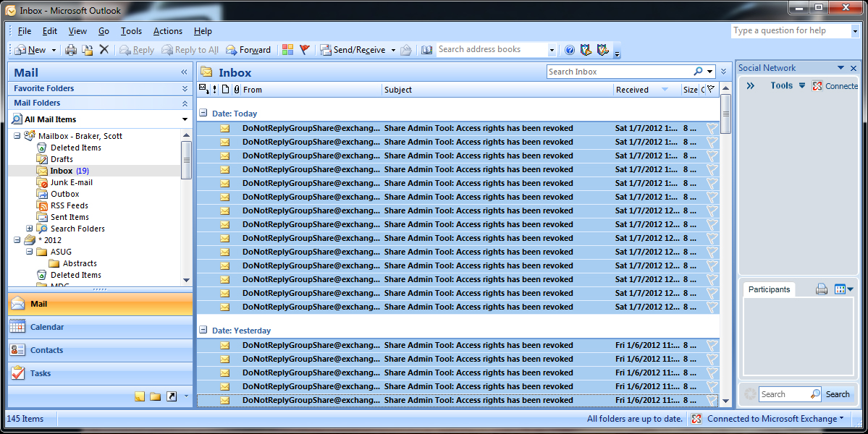Image resolution: width=868 pixels, height=434 pixels.
Task: Sort by the Attachment paperclip column header
Action: [x=237, y=90]
